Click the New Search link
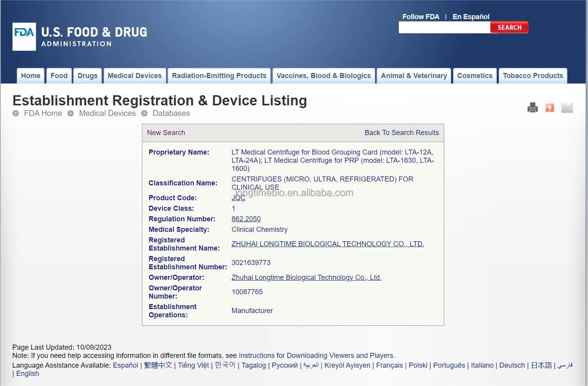588x386 pixels. [166, 133]
